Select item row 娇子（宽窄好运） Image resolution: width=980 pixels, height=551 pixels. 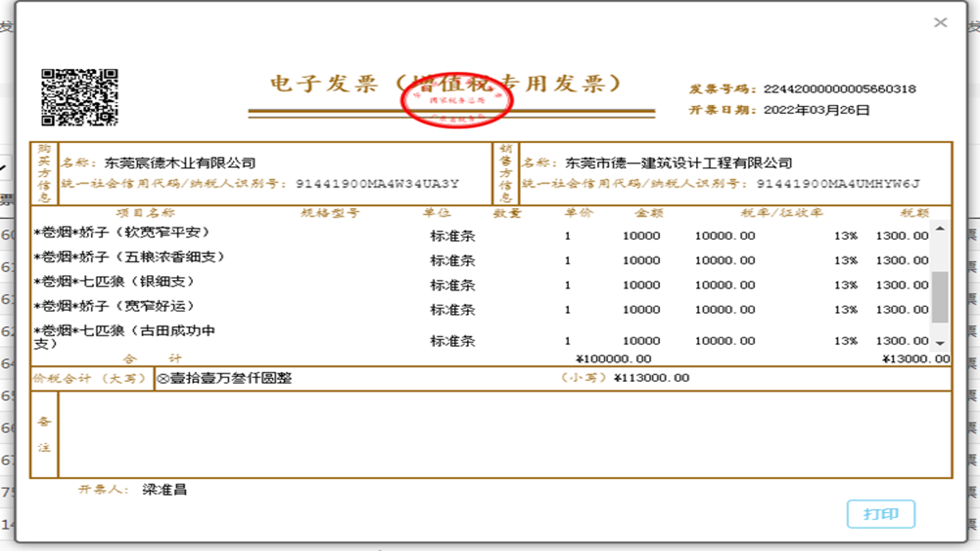(481, 308)
